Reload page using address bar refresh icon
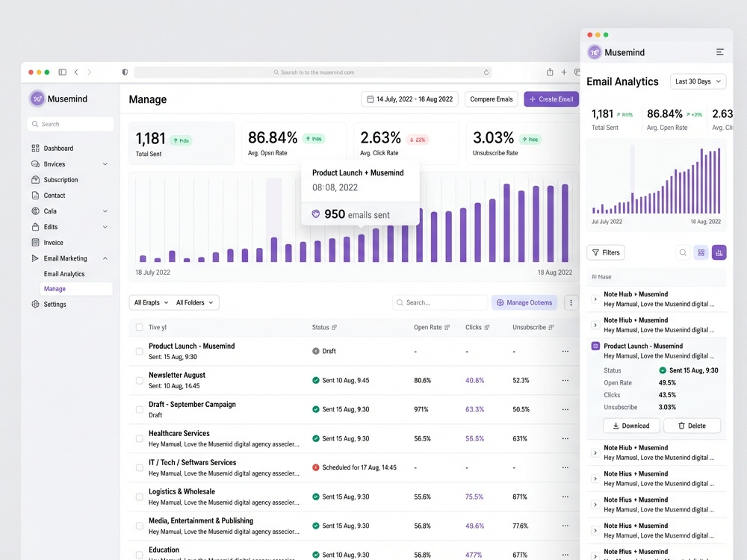Image resolution: width=747 pixels, height=560 pixels. [x=486, y=72]
